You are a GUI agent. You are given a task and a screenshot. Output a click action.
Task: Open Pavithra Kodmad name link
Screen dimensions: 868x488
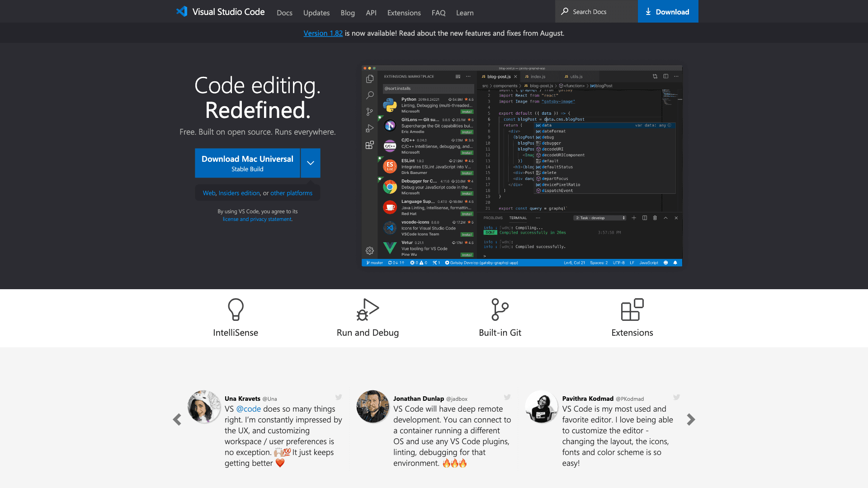[588, 399]
